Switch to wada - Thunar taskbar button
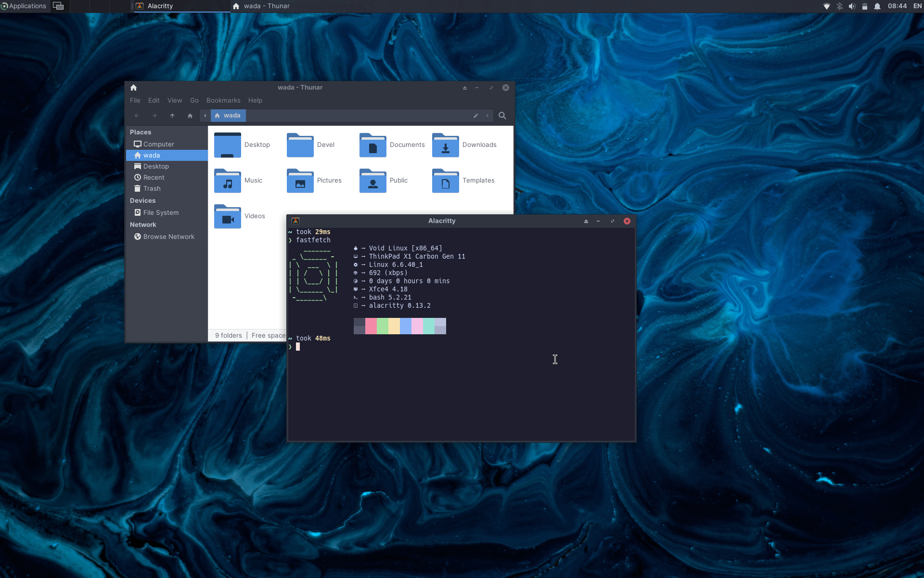The image size is (924, 578). point(278,6)
